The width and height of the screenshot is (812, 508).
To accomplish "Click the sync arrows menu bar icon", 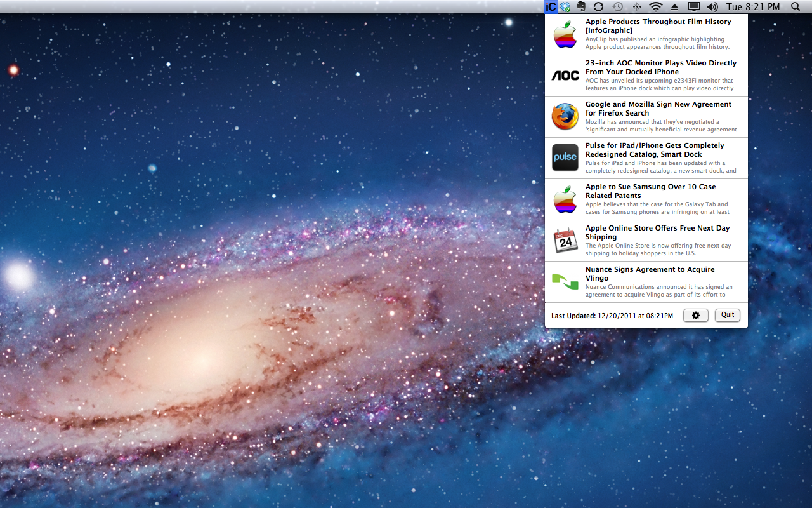I will (598, 7).
